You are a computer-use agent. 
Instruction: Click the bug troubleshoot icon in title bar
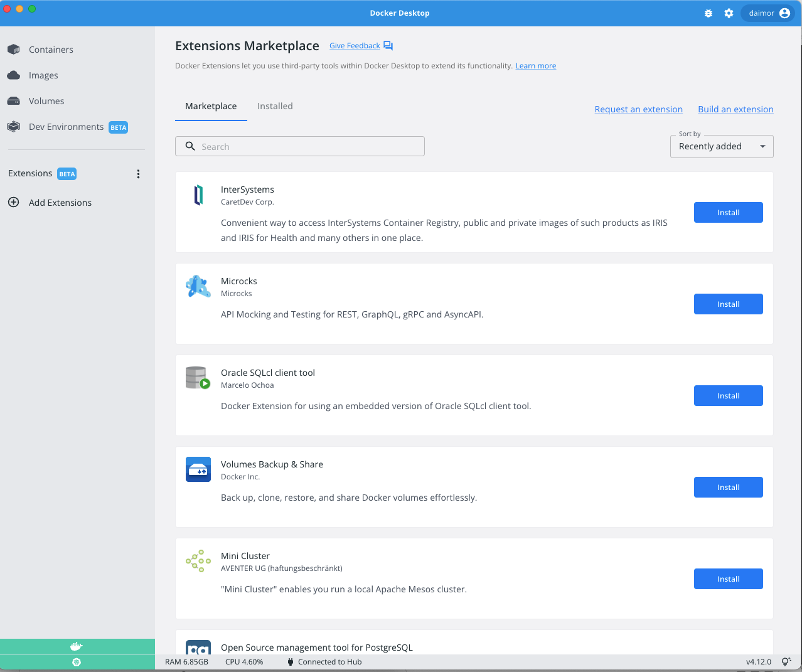click(708, 13)
